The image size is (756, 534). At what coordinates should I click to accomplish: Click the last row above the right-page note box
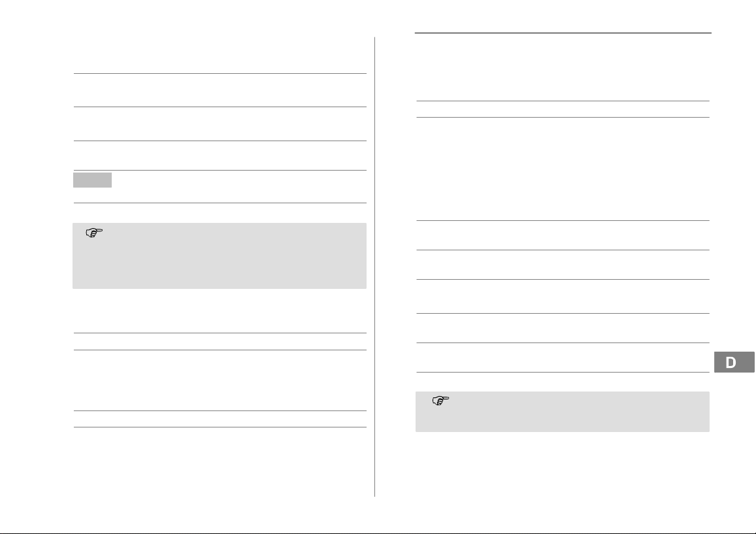click(563, 358)
